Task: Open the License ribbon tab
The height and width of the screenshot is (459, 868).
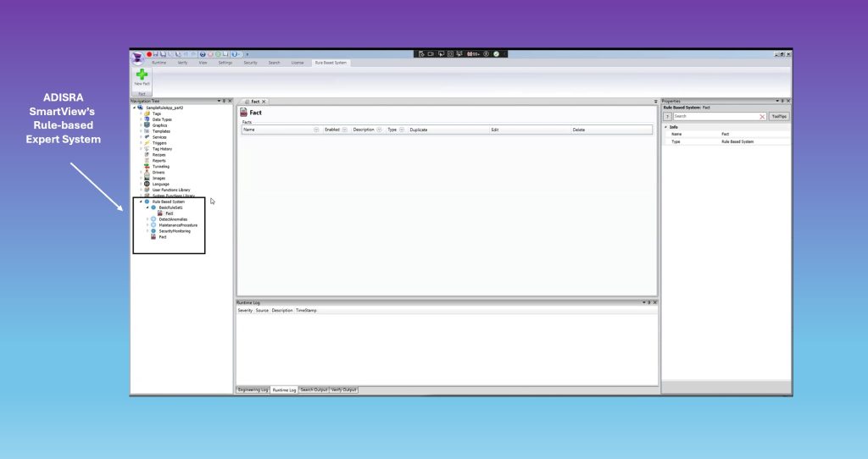Action: pos(298,63)
